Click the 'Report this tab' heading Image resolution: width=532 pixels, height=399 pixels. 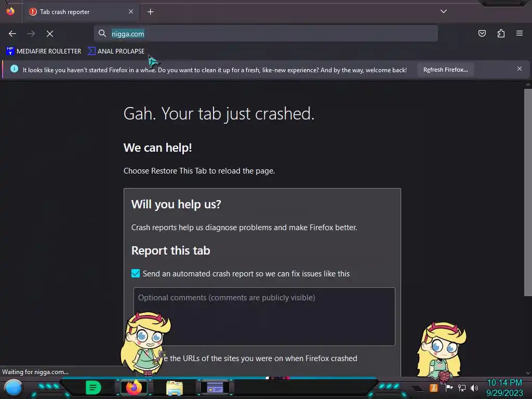170,250
